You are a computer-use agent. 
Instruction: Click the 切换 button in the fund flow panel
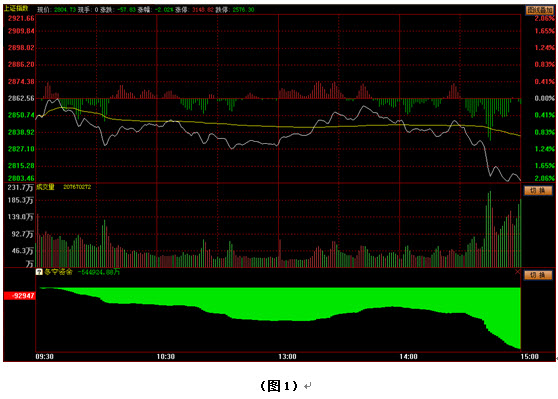[x=538, y=275]
